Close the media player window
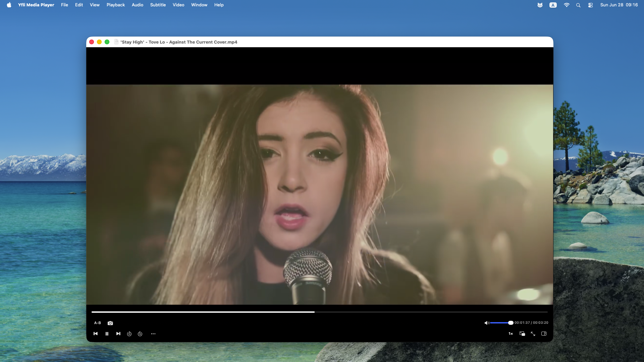 coord(92,42)
